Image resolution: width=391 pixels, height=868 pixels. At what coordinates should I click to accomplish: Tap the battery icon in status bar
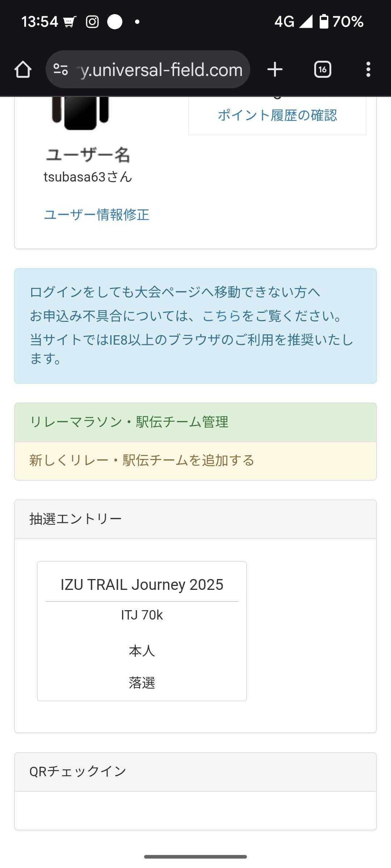coord(324,22)
